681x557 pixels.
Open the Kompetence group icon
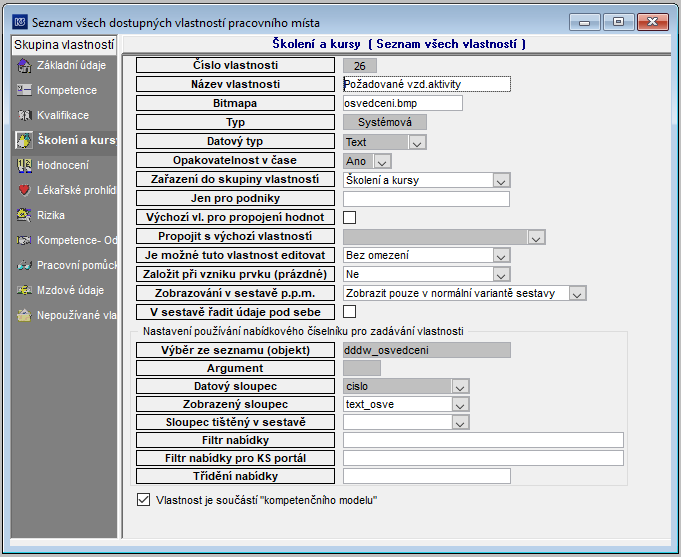(x=24, y=90)
